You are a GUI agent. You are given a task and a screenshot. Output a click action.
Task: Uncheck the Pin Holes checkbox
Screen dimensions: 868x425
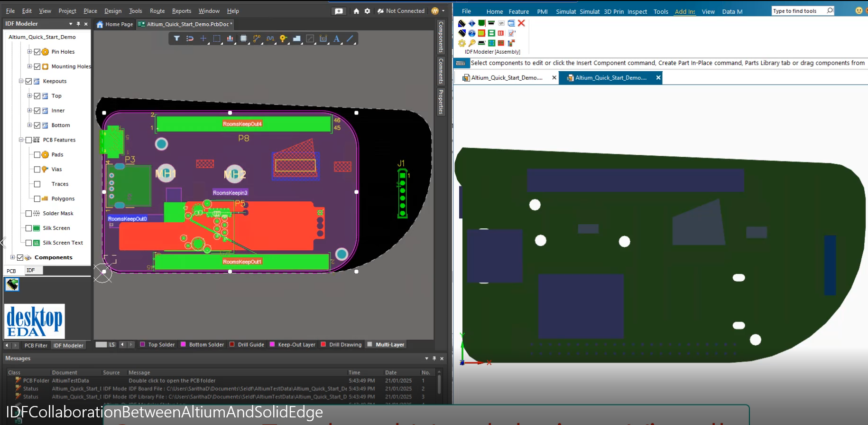click(x=37, y=52)
